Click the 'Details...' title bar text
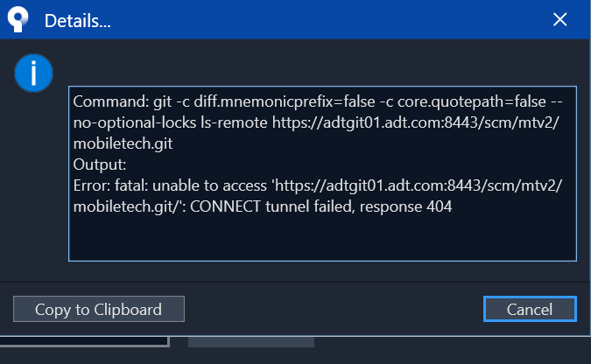The width and height of the screenshot is (591, 364). click(x=78, y=21)
